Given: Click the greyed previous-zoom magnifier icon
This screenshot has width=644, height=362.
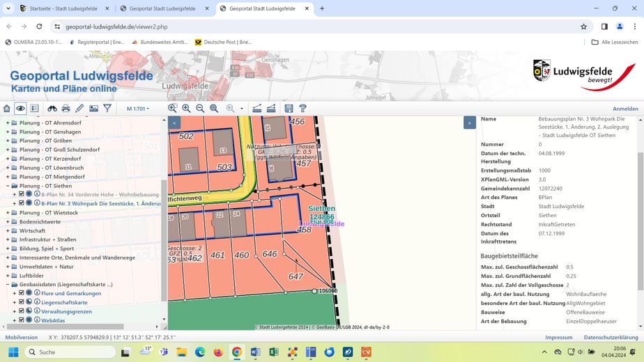Looking at the screenshot, I should (231, 109).
